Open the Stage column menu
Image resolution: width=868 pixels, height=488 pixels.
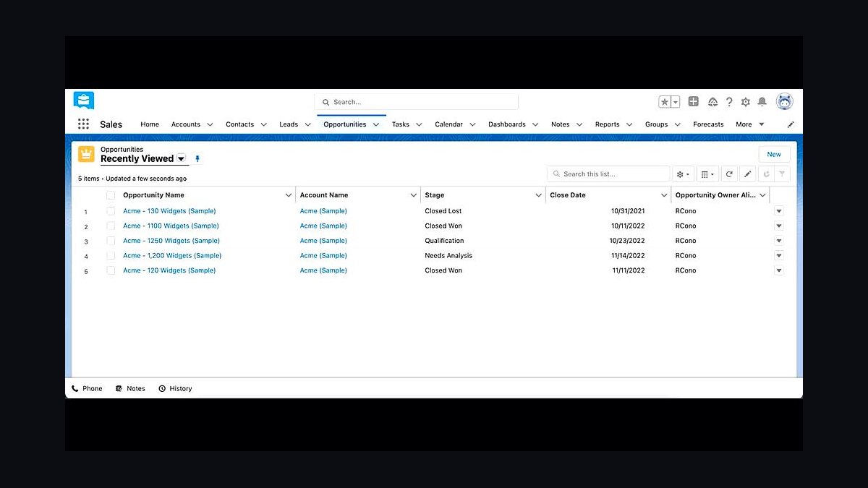538,195
